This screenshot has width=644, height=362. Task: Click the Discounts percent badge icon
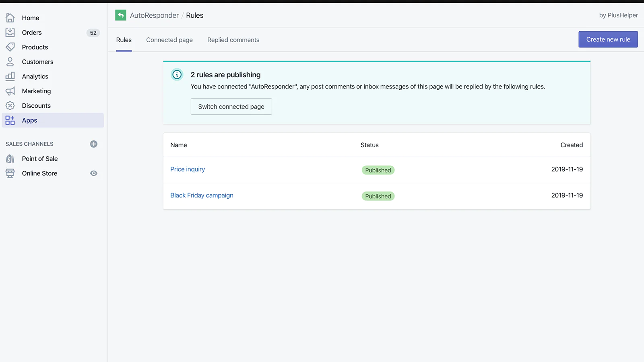click(x=10, y=106)
